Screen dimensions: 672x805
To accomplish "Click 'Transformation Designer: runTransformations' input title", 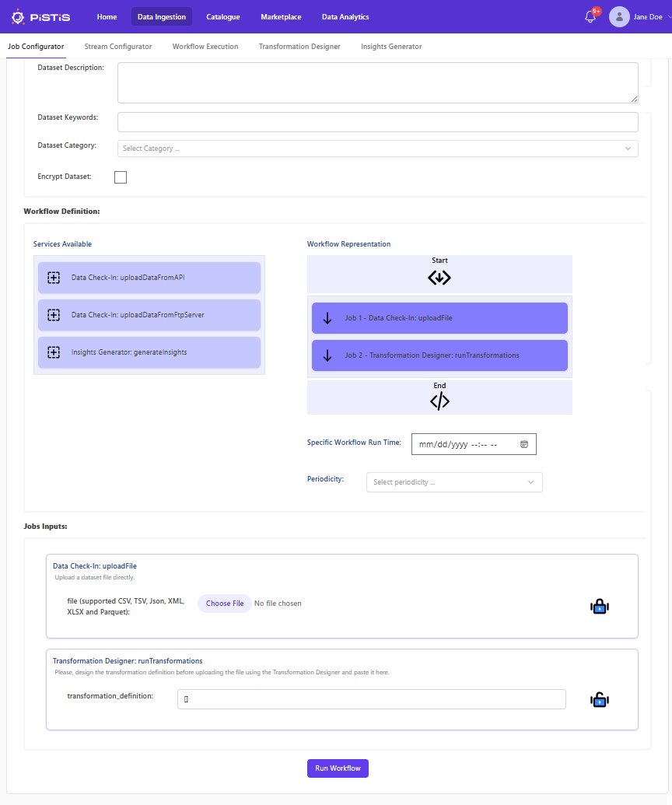I will (128, 661).
